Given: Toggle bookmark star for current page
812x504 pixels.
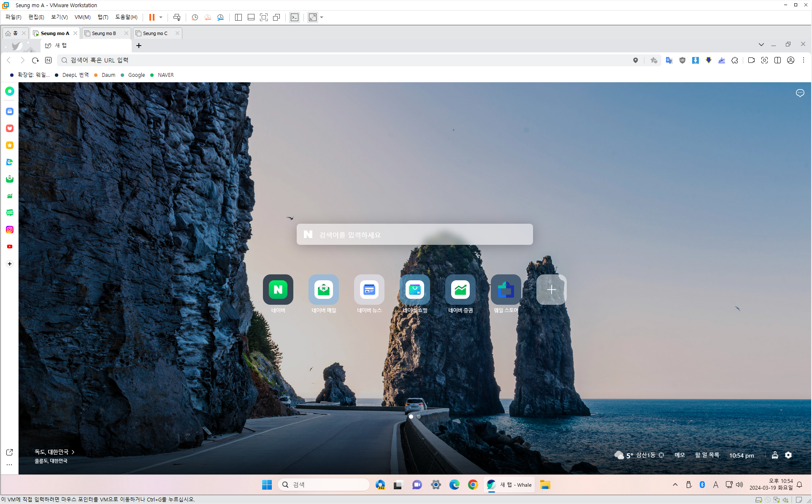Looking at the screenshot, I should 654,60.
